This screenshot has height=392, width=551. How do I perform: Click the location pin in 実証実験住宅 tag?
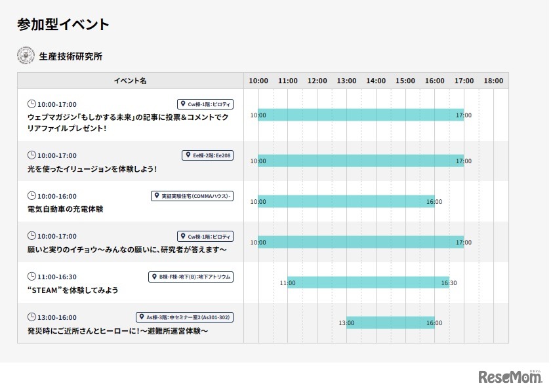(x=156, y=196)
